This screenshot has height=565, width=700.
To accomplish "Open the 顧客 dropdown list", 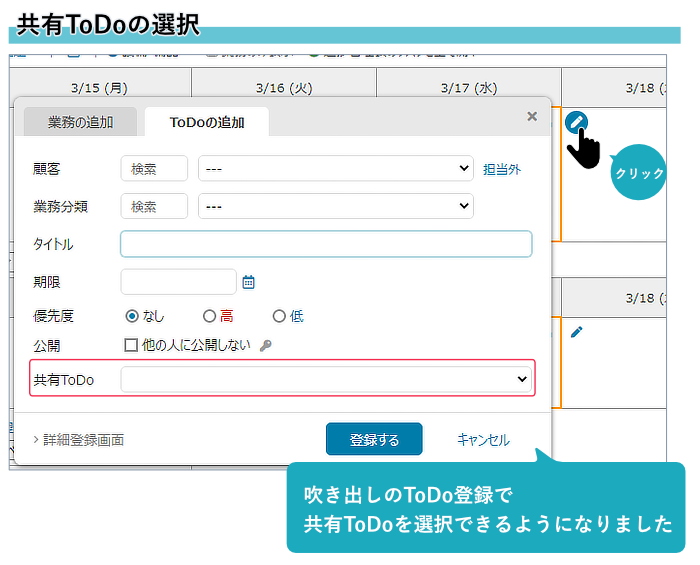I will (335, 169).
